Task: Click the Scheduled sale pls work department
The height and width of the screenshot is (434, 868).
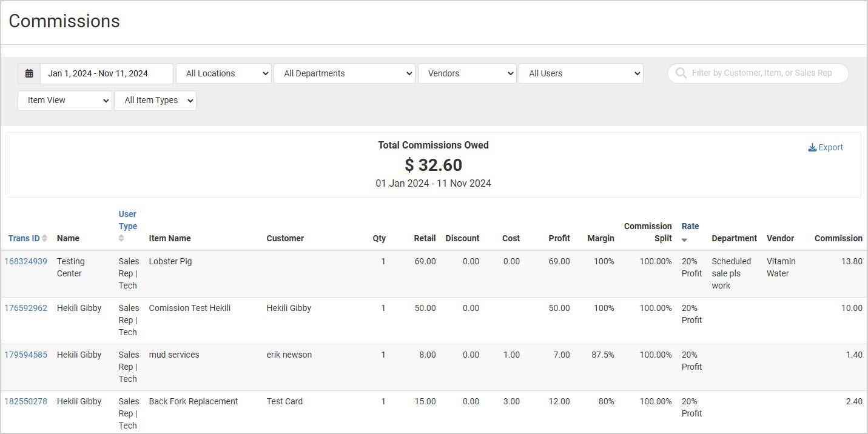Action: coord(732,273)
